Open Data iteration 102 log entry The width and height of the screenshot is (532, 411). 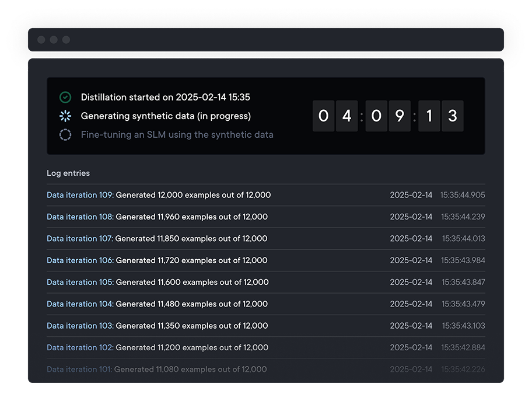(x=78, y=347)
